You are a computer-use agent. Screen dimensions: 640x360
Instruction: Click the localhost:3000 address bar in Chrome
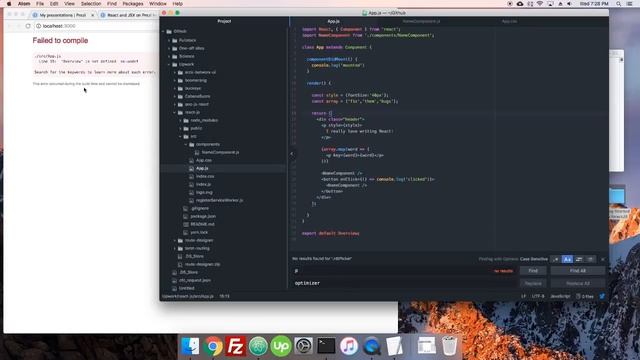96,26
